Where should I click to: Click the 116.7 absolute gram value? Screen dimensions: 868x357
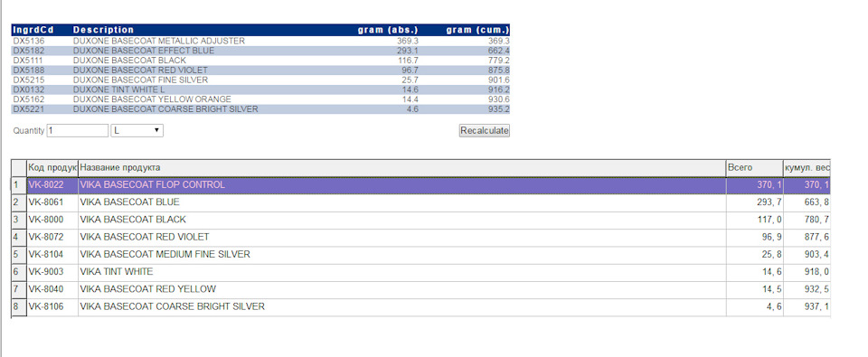point(408,61)
